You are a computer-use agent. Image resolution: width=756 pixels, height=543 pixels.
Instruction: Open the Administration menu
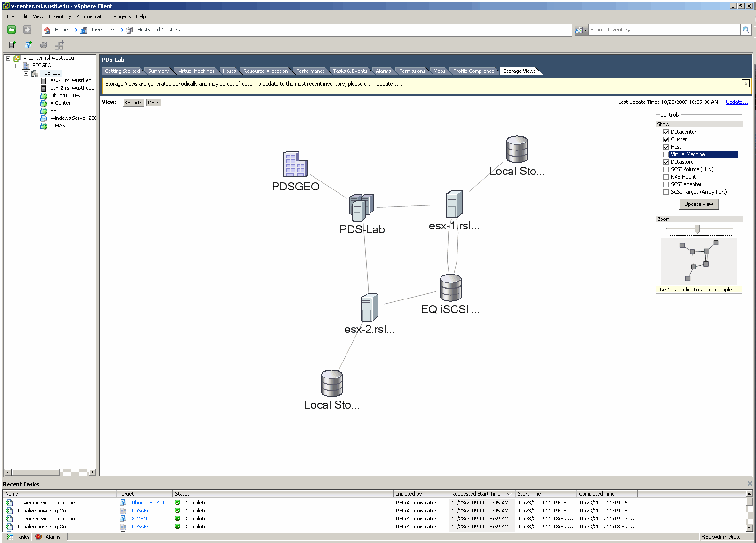[x=92, y=16]
